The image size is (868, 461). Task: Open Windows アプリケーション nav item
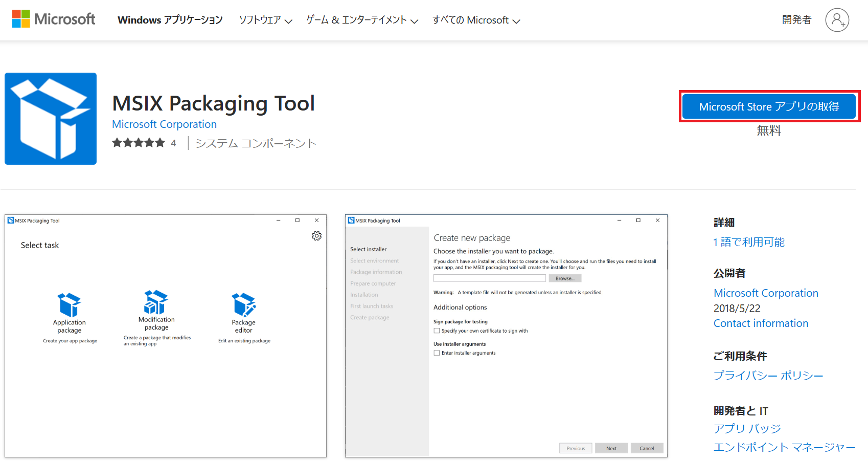(170, 20)
